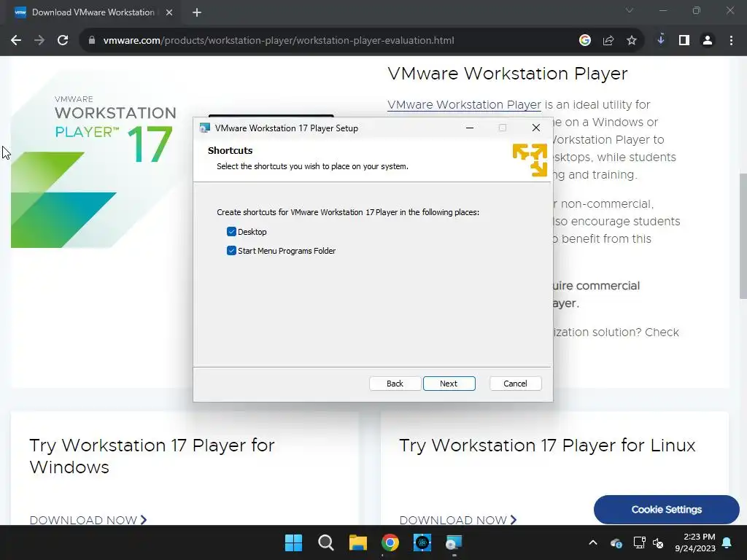Open Cookie Settings
747x560 pixels.
(667, 510)
